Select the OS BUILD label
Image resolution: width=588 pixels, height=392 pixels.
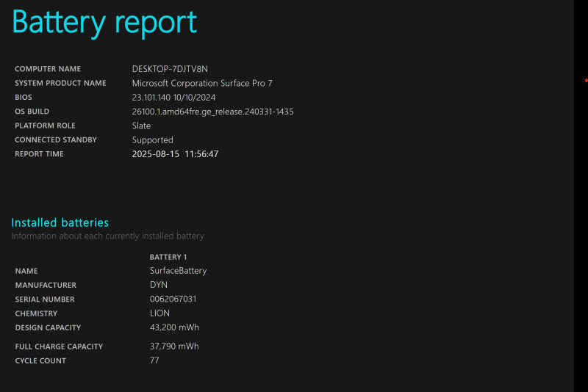click(x=32, y=112)
